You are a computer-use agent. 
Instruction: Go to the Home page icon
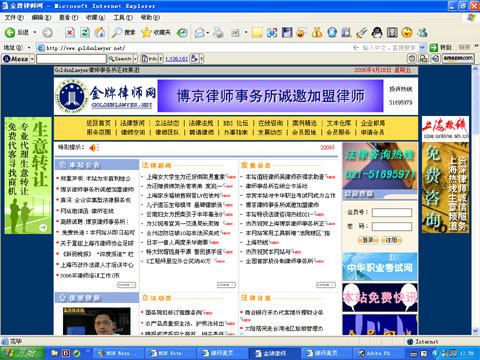coord(100,32)
